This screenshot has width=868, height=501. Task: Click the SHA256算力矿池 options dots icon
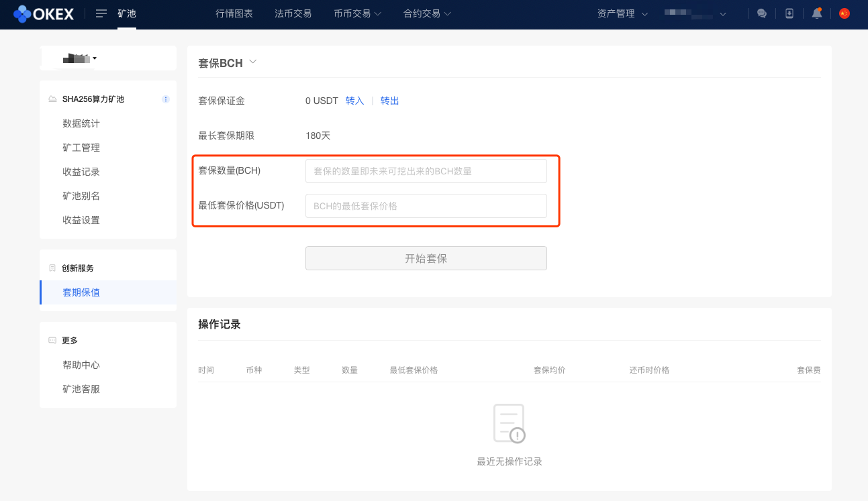click(166, 99)
